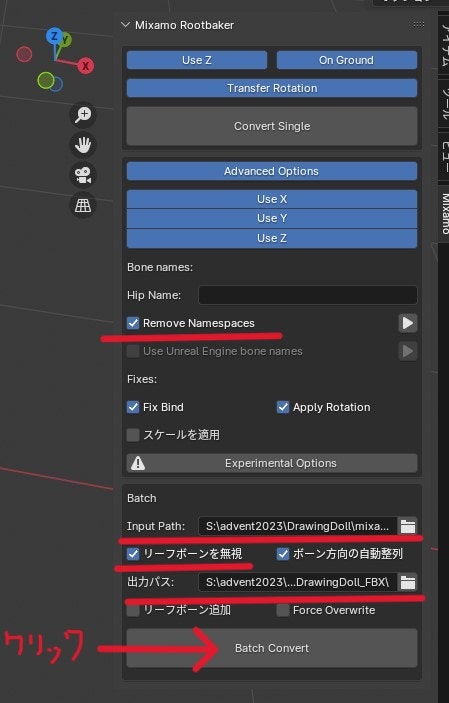This screenshot has height=703, width=449.
Task: Enable リーフボーン追加 checkbox
Action: point(133,610)
